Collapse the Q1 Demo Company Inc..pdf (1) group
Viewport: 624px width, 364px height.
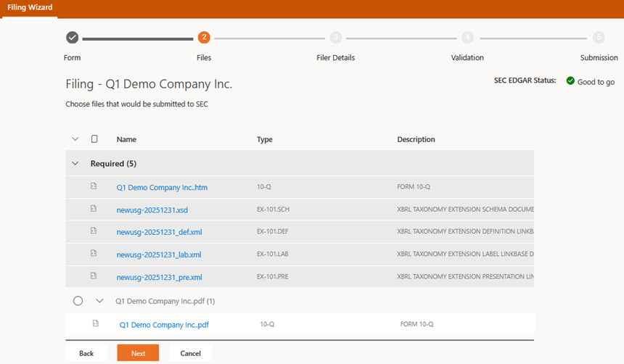pyautogui.click(x=99, y=301)
